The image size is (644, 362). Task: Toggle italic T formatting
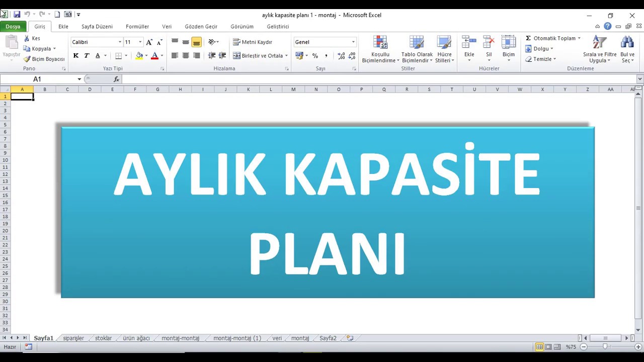pos(87,56)
